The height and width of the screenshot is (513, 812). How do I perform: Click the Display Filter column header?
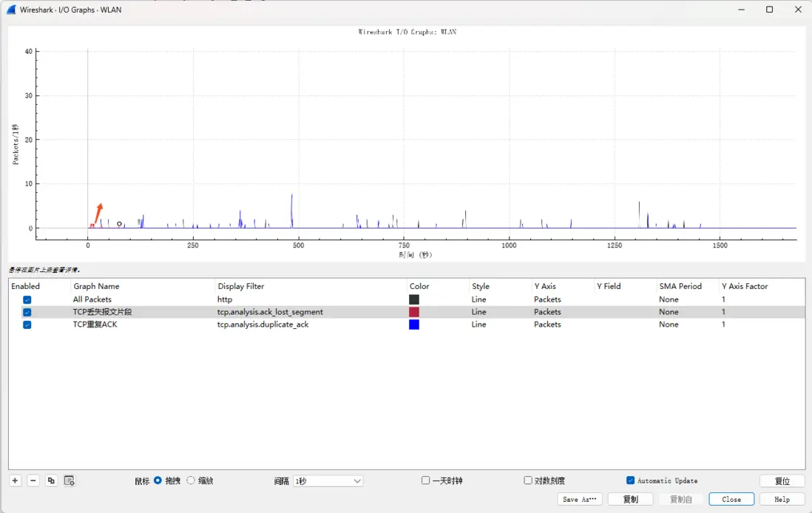(x=241, y=286)
